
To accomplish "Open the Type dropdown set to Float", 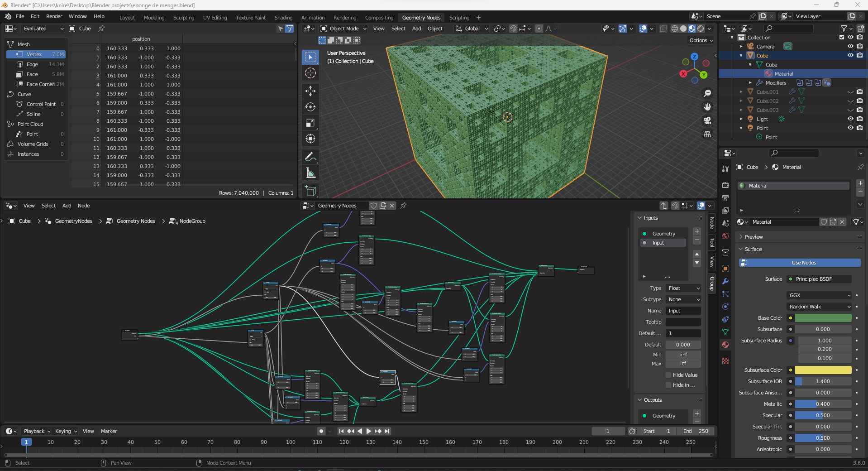I will pos(683,288).
